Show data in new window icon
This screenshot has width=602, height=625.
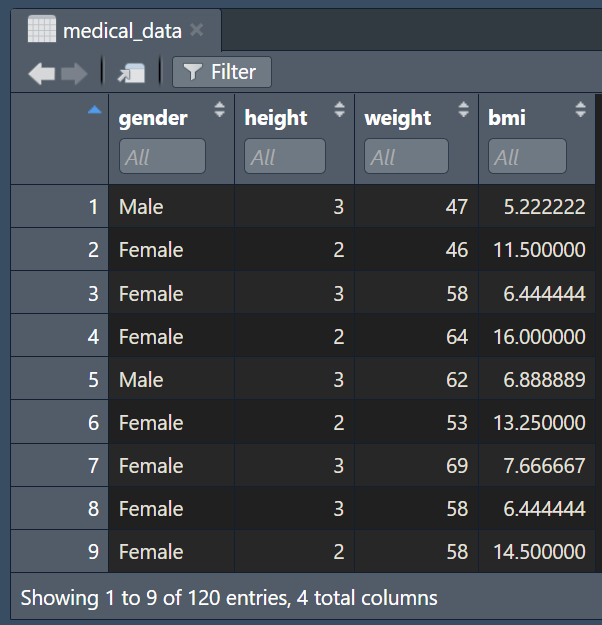132,73
